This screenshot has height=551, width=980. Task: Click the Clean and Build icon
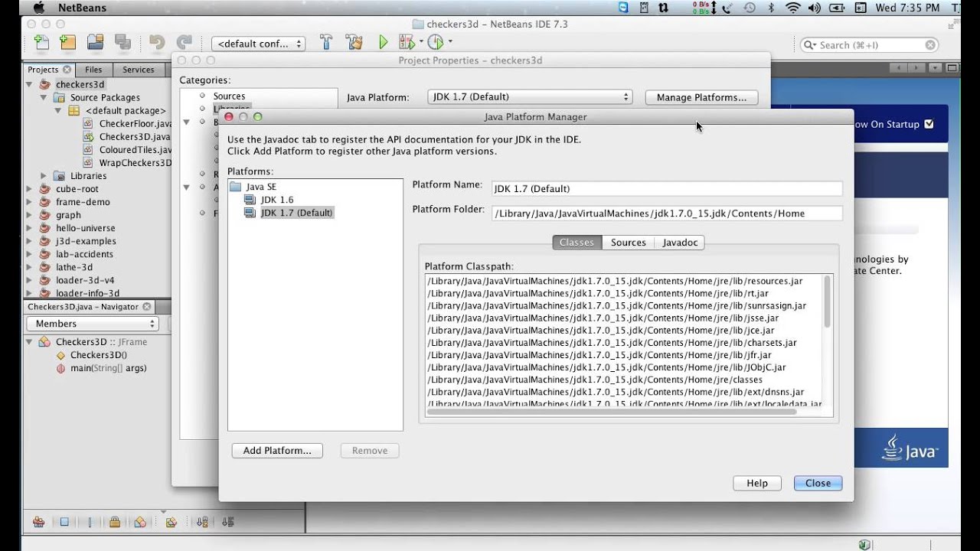354,43
